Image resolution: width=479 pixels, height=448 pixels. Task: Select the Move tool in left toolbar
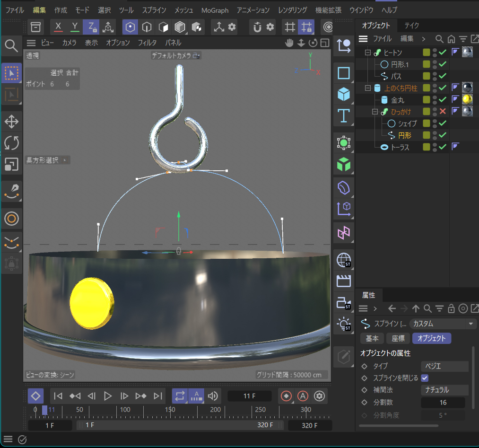click(11, 121)
